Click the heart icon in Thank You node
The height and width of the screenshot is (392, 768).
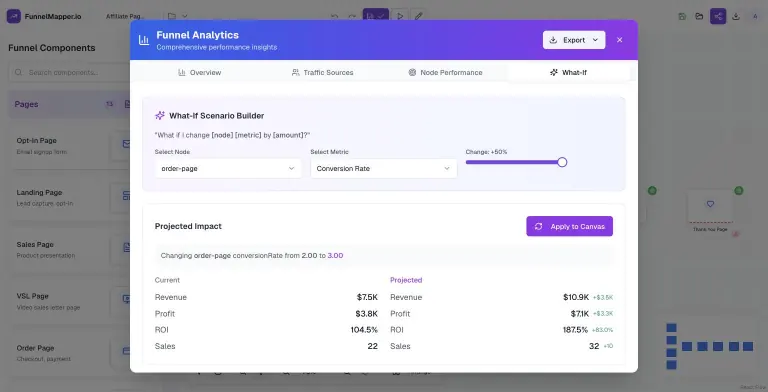(710, 204)
